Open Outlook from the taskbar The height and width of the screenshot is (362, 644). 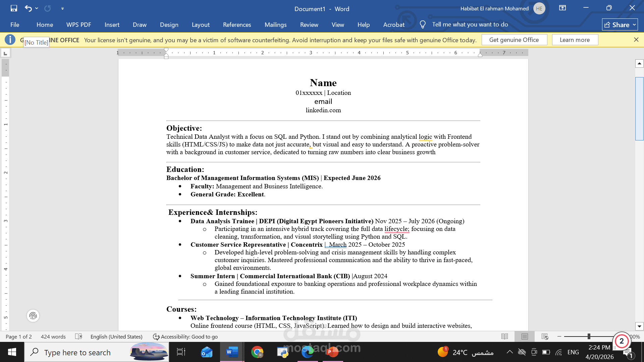pyautogui.click(x=207, y=352)
